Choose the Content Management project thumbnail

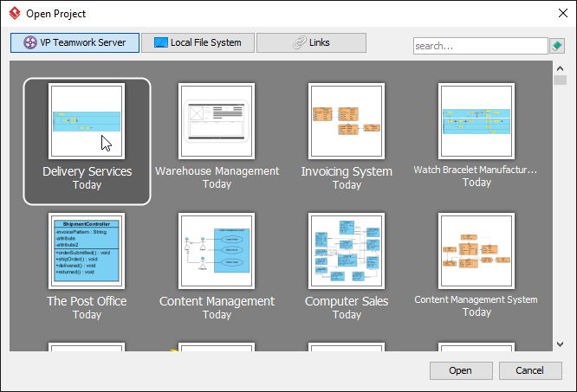point(217,251)
